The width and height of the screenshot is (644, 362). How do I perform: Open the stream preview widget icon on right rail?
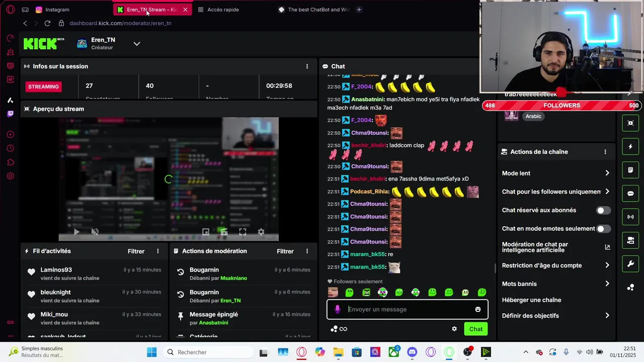click(630, 123)
